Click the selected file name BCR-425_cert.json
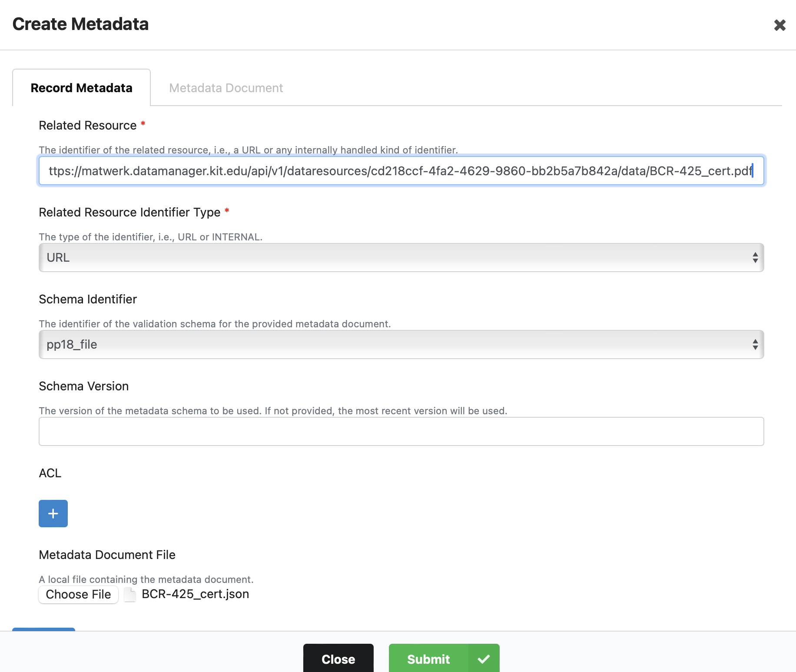The image size is (796, 672). tap(195, 594)
